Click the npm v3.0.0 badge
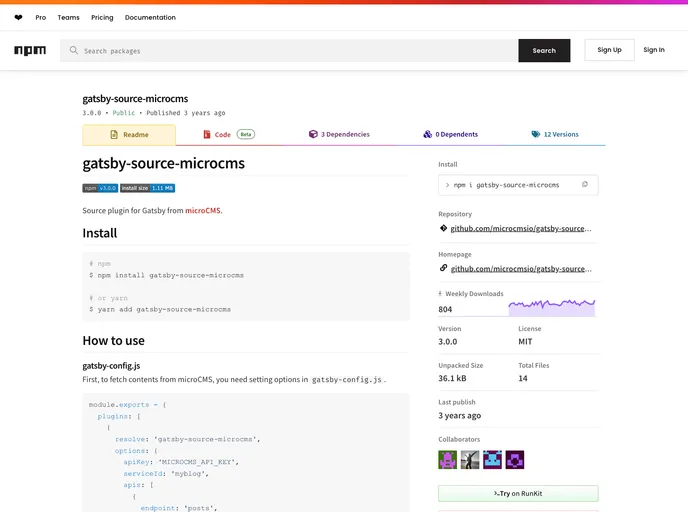The height and width of the screenshot is (512, 688). tap(100, 188)
